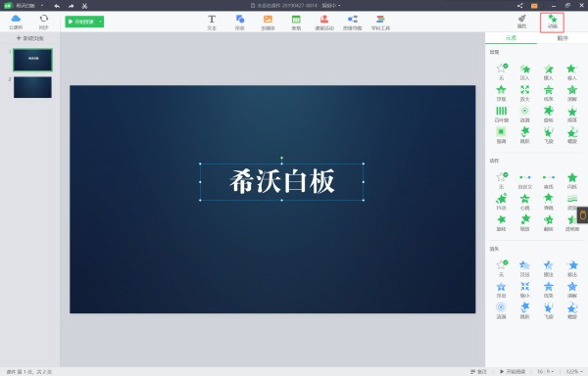Open the 多媒体 multimedia tool
Viewport: 588px width, 376px height.
[268, 23]
